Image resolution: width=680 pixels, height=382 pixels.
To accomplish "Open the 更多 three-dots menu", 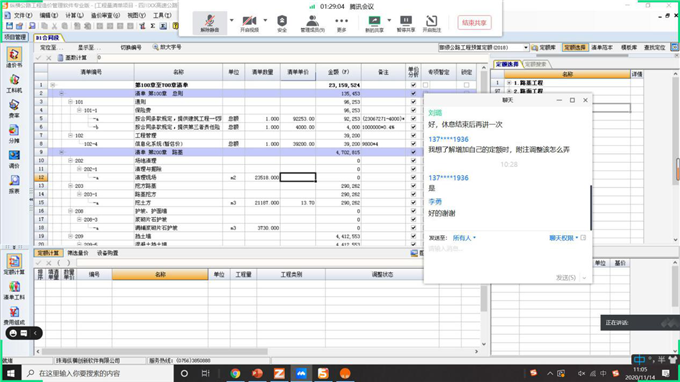I will click(341, 23).
